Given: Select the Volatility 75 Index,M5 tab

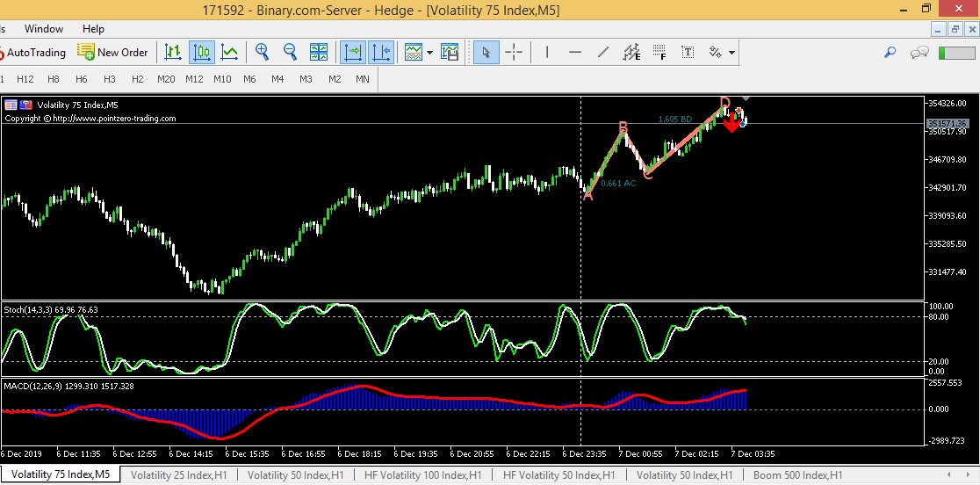Looking at the screenshot, I should [x=61, y=475].
